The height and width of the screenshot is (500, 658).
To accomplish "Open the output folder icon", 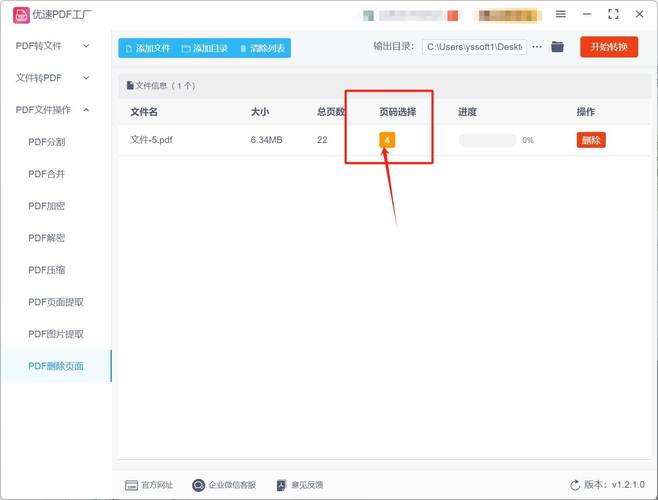I will 558,47.
